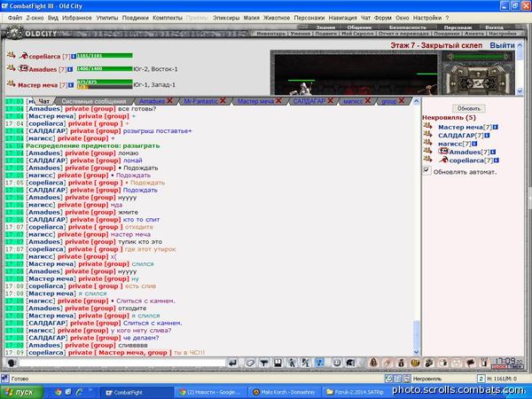The height and width of the screenshot is (399, 532).
Task: Close the Мастер меча chat tab
Action: (278, 100)
